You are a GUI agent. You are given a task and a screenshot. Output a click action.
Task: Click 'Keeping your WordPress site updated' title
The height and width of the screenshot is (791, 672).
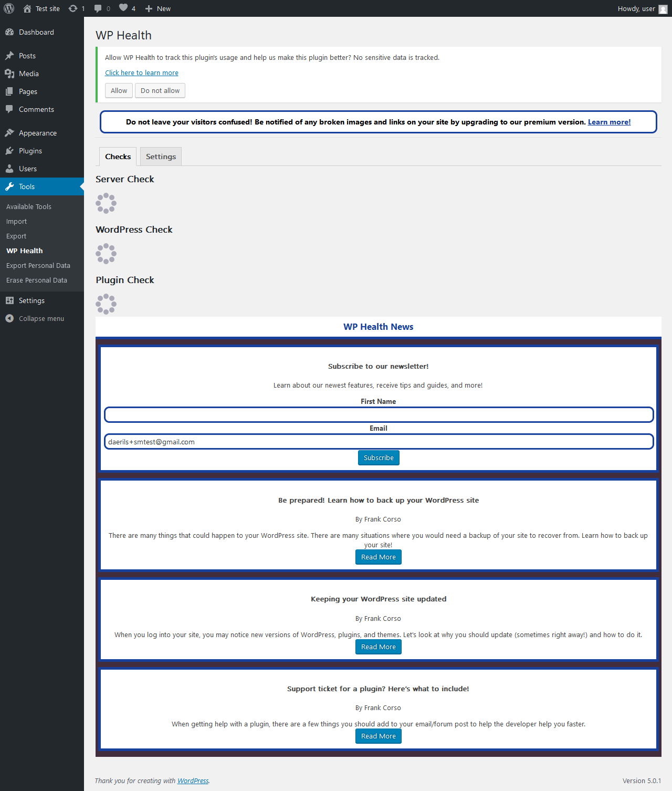pyautogui.click(x=379, y=599)
